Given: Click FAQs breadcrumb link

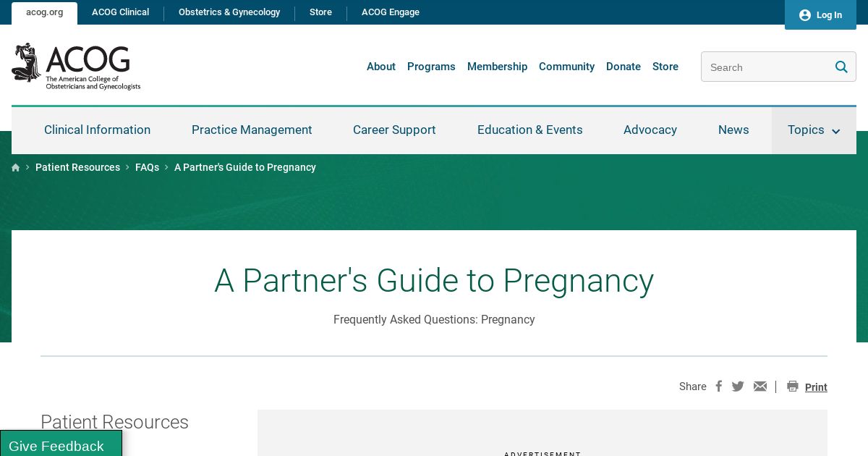Looking at the screenshot, I should (147, 167).
